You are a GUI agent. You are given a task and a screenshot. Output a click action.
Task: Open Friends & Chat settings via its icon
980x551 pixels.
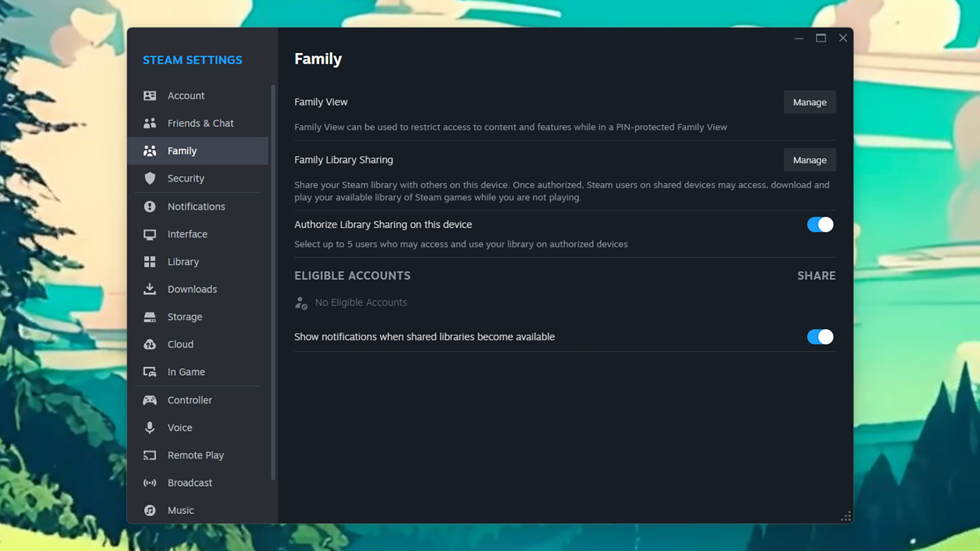(x=151, y=123)
